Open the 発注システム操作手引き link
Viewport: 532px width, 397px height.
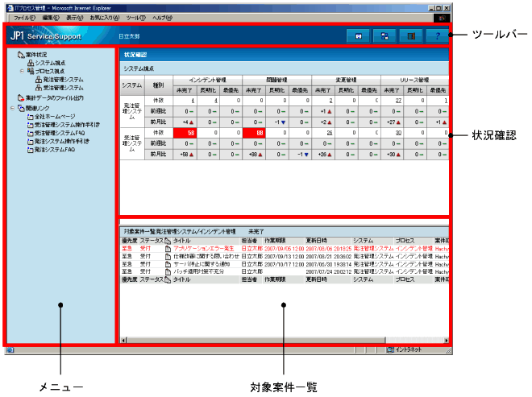point(62,142)
